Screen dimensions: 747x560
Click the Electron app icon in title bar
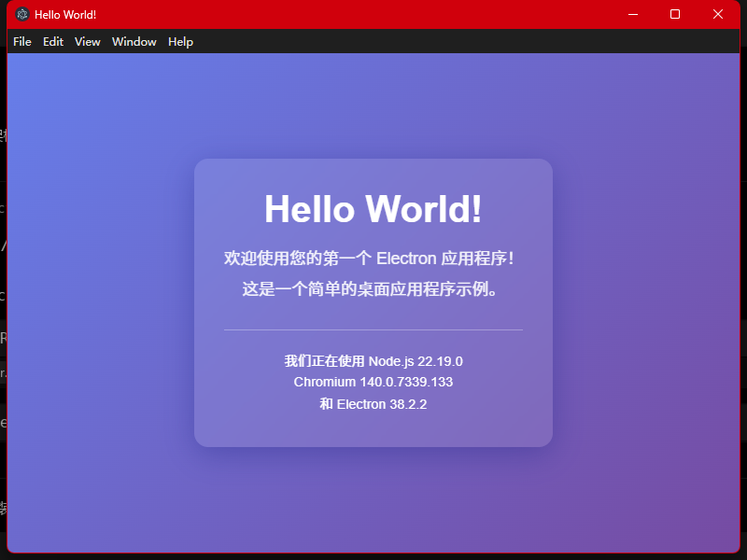21,14
